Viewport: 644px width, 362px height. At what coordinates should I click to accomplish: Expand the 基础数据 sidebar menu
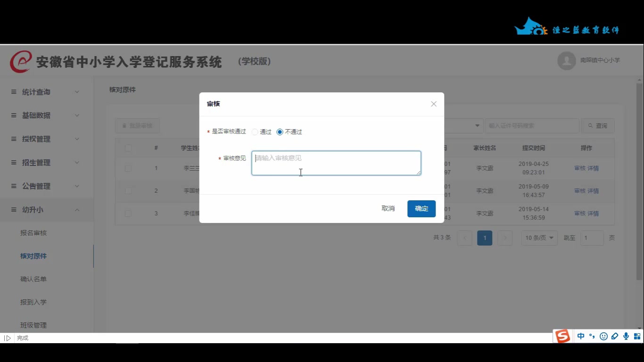[47, 115]
